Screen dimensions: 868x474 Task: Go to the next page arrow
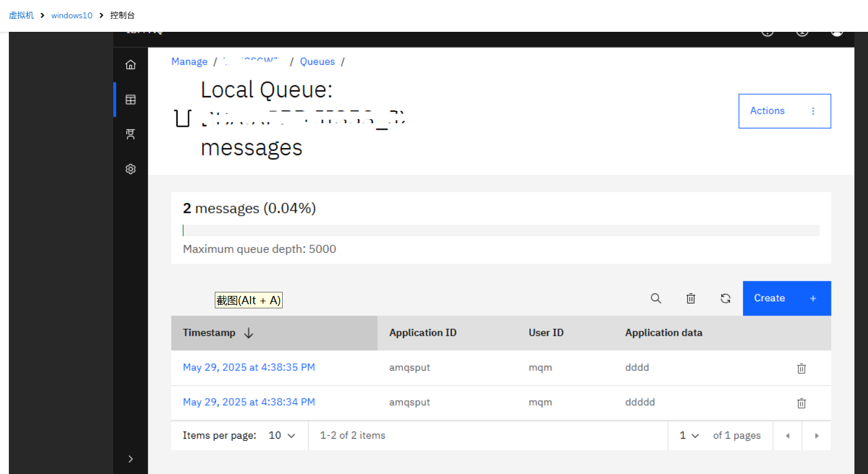pyautogui.click(x=817, y=436)
